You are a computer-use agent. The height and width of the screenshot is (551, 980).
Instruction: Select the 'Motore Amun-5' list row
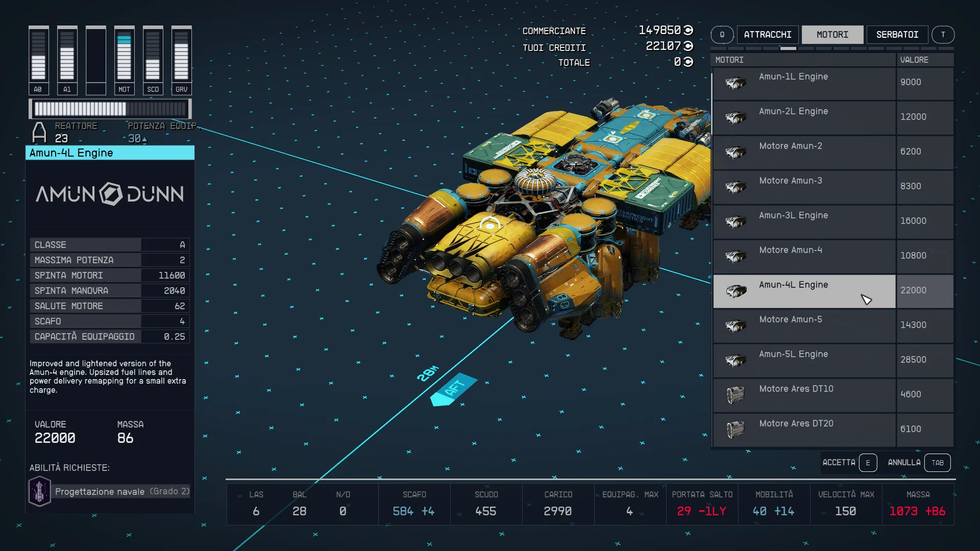tap(833, 326)
